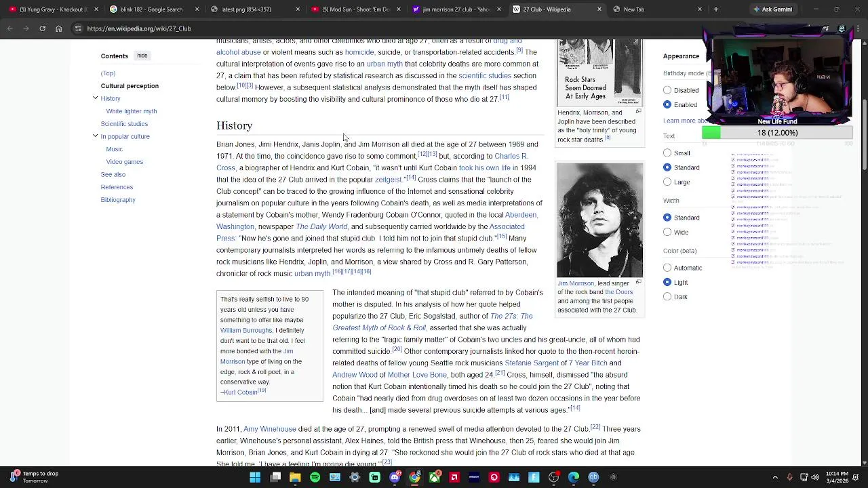
Task: Open Spotify from the taskbar
Action: pyautogui.click(x=315, y=477)
